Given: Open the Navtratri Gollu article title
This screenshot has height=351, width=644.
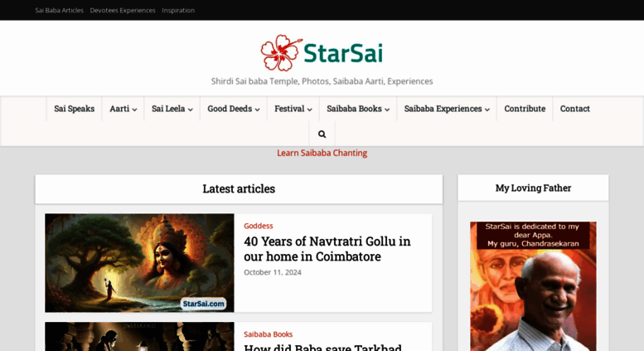Looking at the screenshot, I should point(327,249).
